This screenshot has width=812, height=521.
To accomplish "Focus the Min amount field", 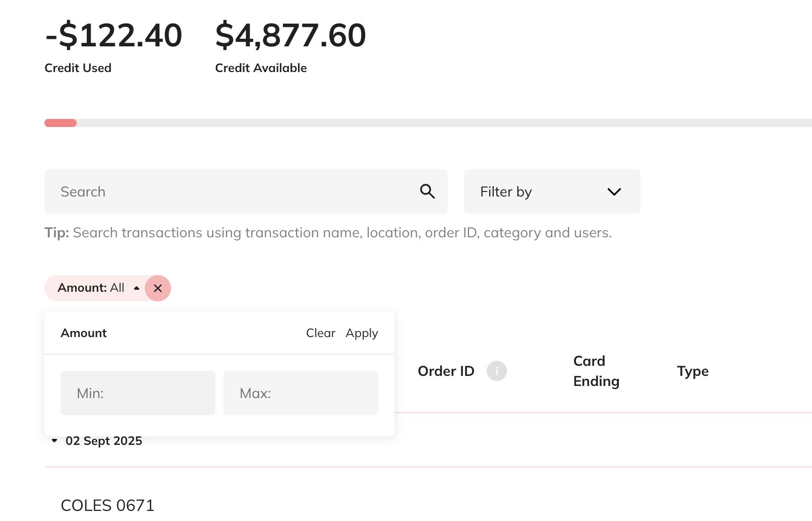I will (138, 393).
